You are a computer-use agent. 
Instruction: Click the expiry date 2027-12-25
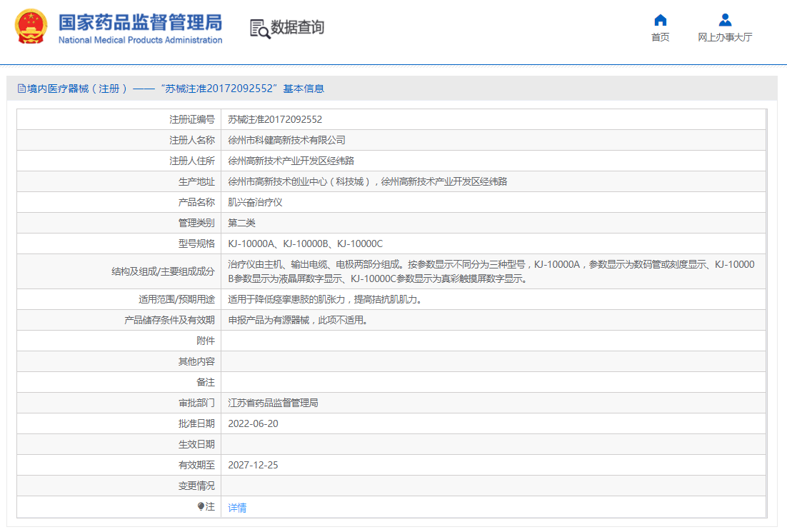click(x=253, y=465)
